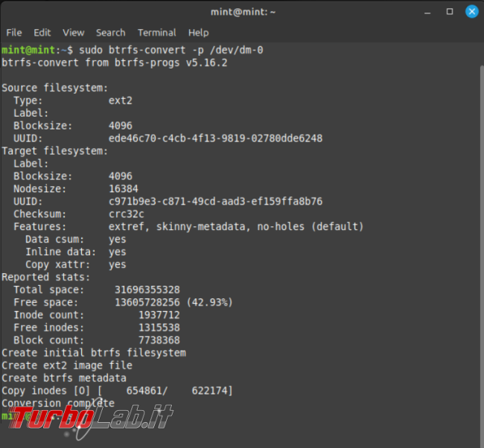Open the File menu
The width and height of the screenshot is (484, 448).
pos(14,33)
